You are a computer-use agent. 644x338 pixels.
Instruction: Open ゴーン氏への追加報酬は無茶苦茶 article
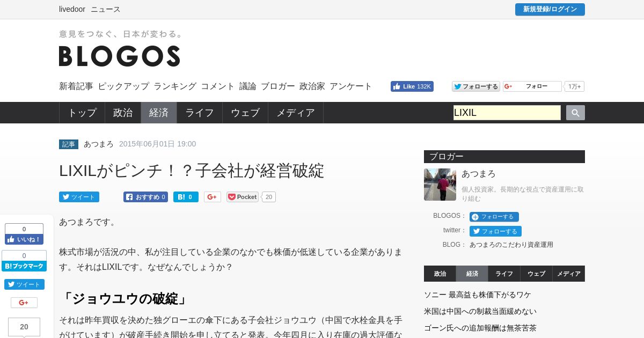480,328
